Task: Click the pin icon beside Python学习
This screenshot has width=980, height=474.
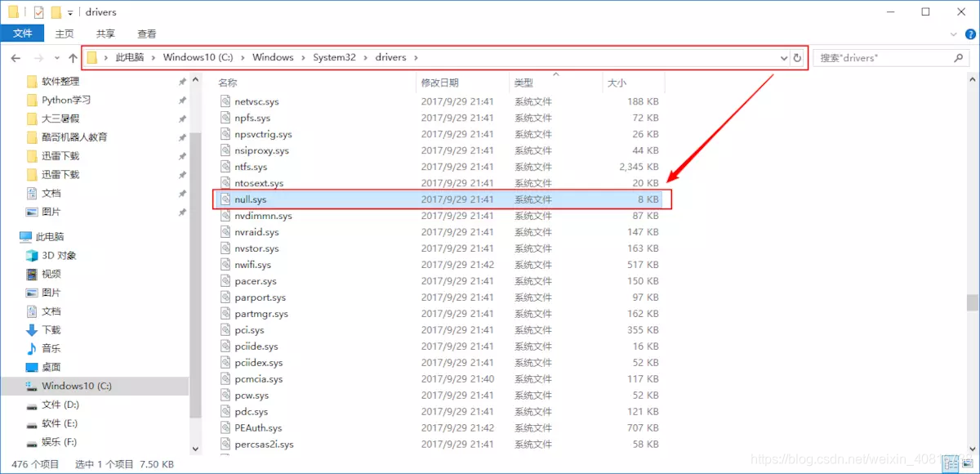Action: (x=182, y=101)
